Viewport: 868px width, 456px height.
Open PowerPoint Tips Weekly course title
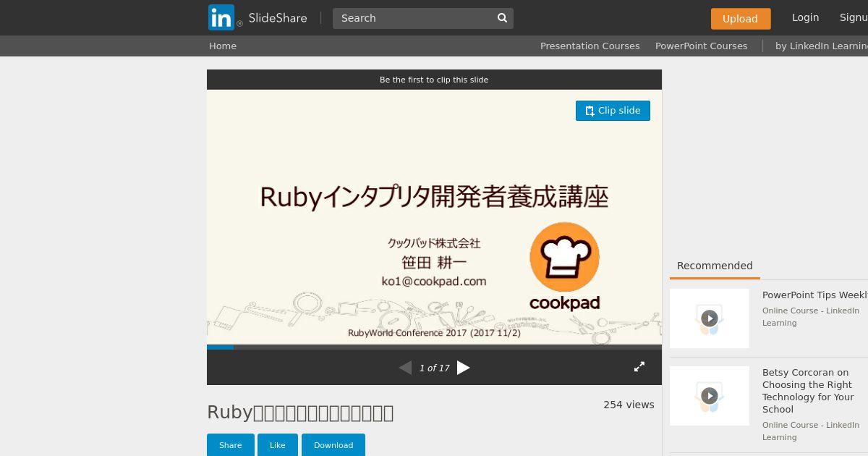tap(815, 295)
